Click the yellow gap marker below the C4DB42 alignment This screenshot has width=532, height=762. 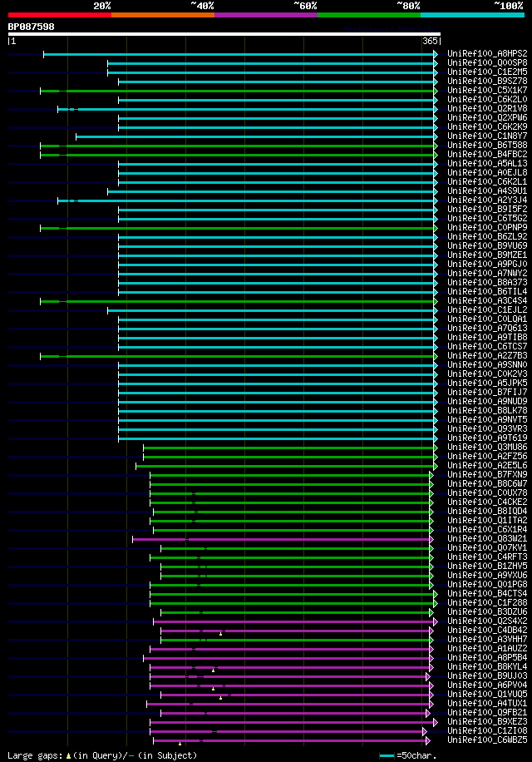click(221, 634)
